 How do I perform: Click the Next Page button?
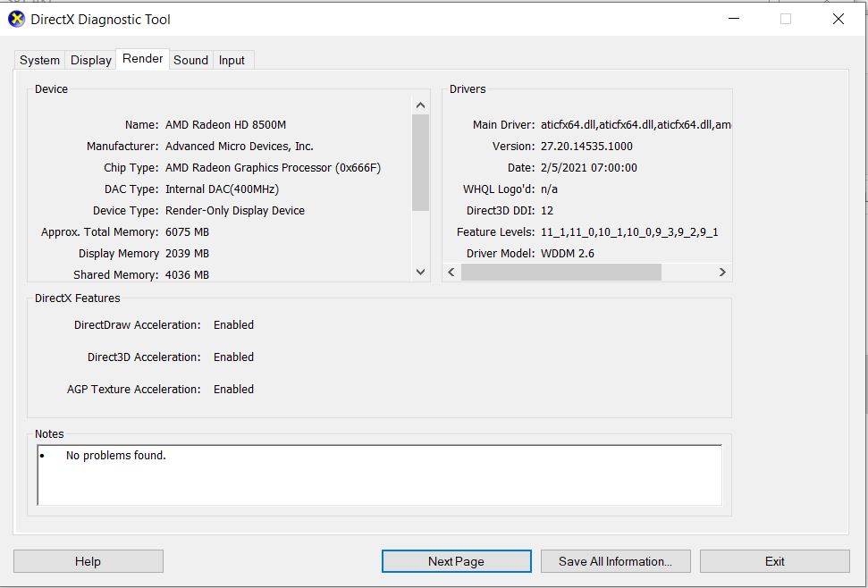[456, 561]
